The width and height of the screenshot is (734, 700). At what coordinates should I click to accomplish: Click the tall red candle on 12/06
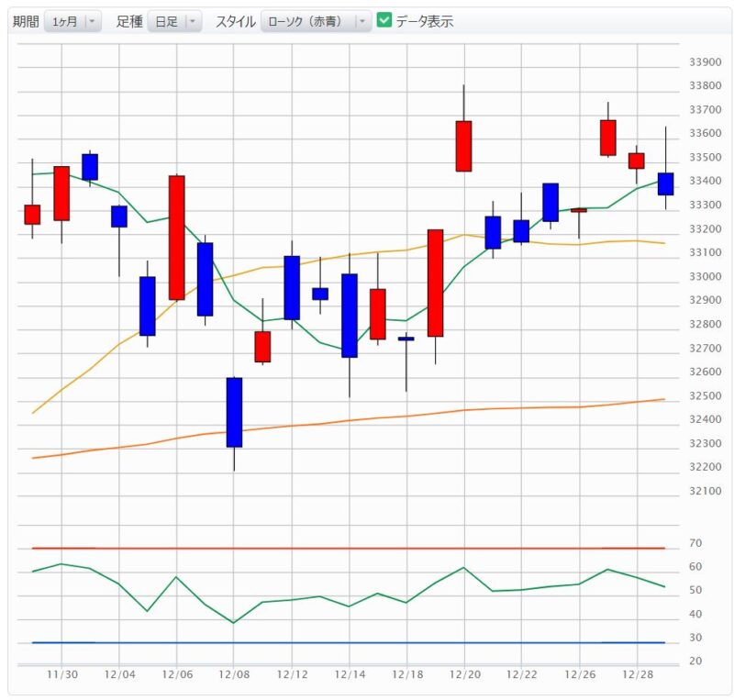click(x=176, y=237)
